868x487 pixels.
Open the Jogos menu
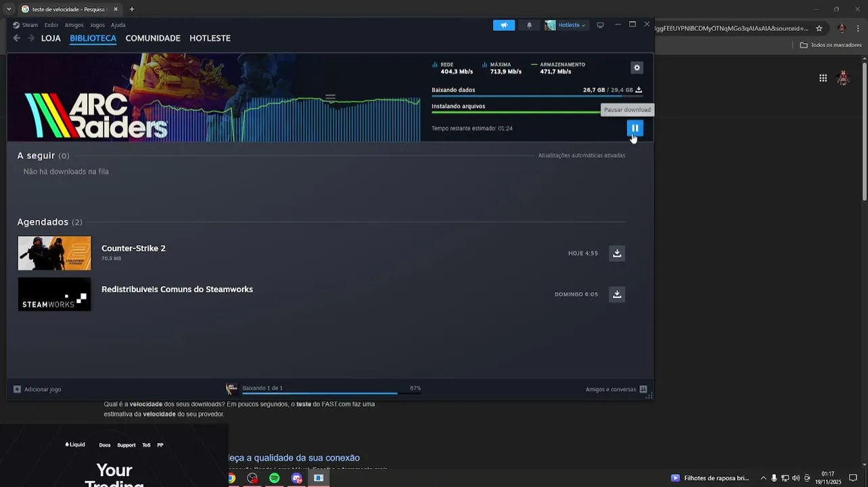tap(97, 25)
